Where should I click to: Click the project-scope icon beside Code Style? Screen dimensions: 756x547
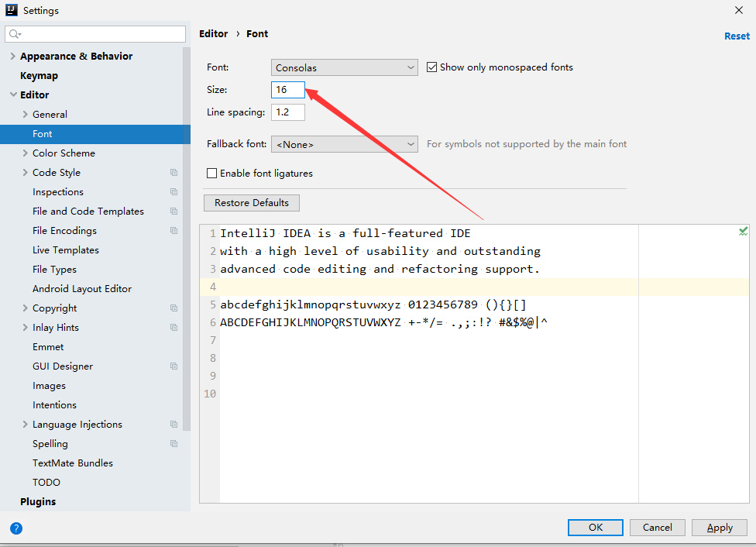coord(174,173)
